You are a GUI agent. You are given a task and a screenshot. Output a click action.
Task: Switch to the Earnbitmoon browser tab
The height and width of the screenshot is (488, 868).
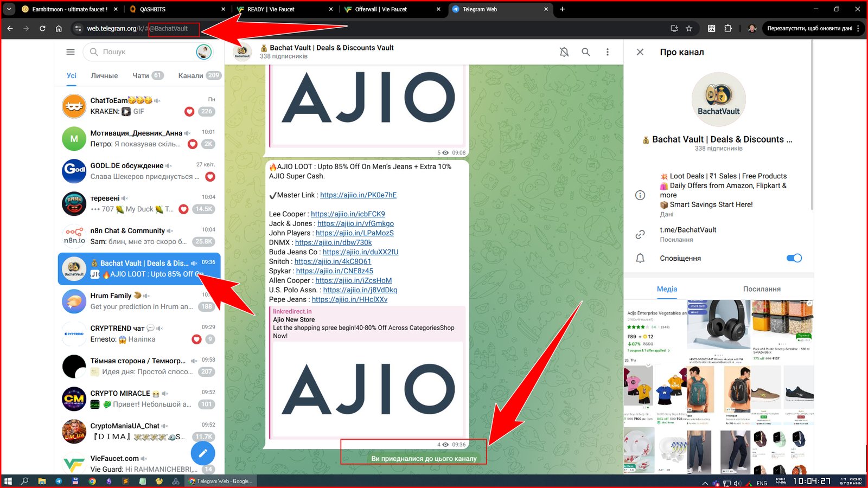[x=69, y=9]
